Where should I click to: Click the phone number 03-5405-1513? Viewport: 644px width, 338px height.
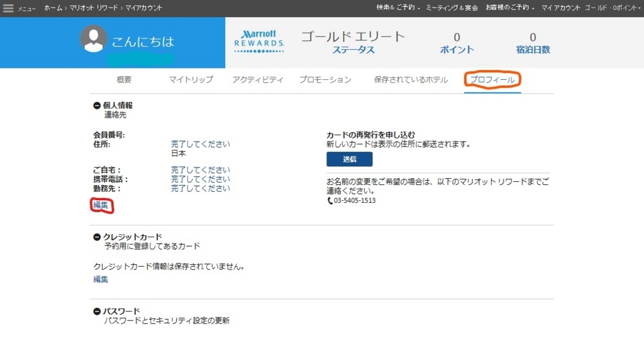(355, 201)
